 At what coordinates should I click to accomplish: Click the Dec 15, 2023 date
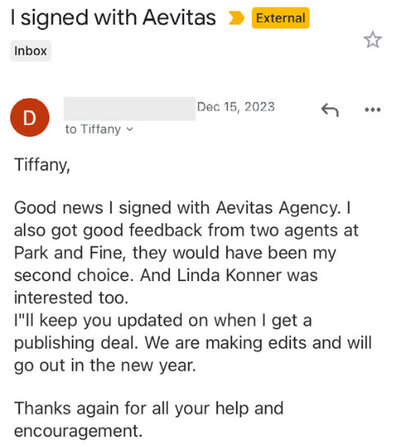click(x=236, y=107)
